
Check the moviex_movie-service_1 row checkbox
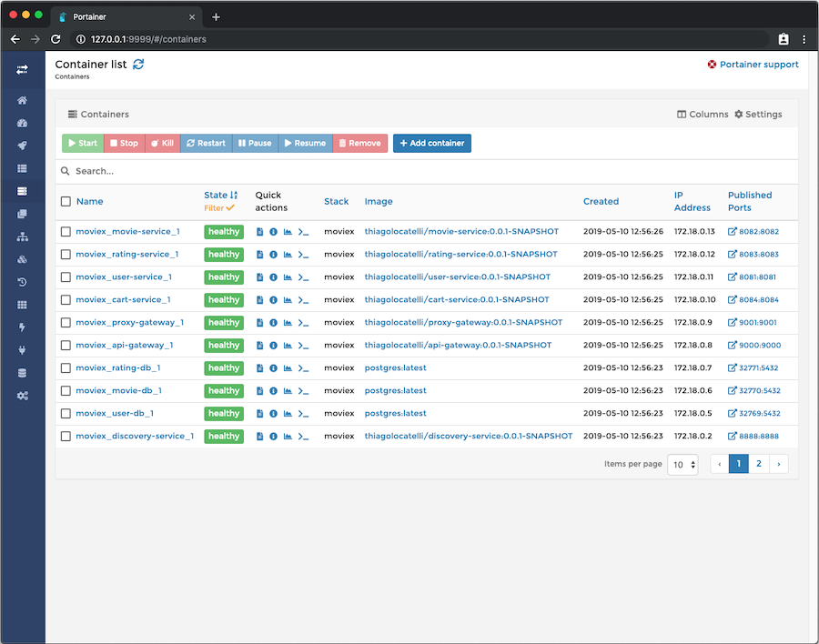[66, 231]
